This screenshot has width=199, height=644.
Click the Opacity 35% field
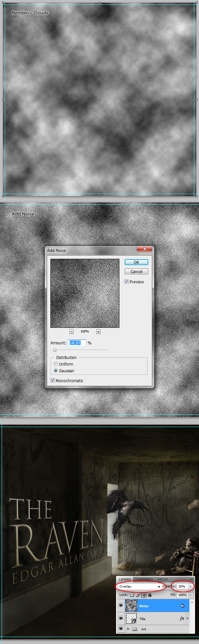(182, 586)
